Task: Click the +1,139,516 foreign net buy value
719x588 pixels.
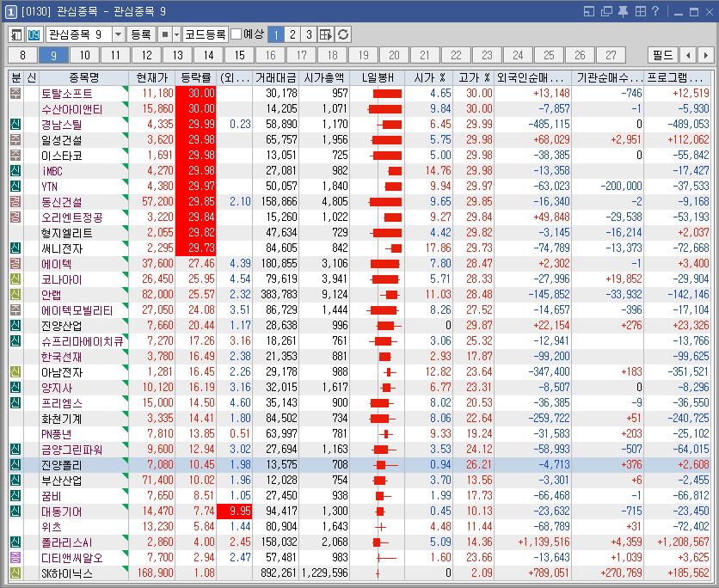Action: pyautogui.click(x=544, y=542)
